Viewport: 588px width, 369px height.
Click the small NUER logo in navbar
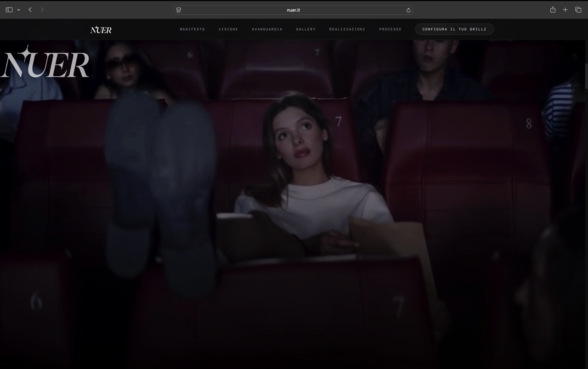(101, 30)
